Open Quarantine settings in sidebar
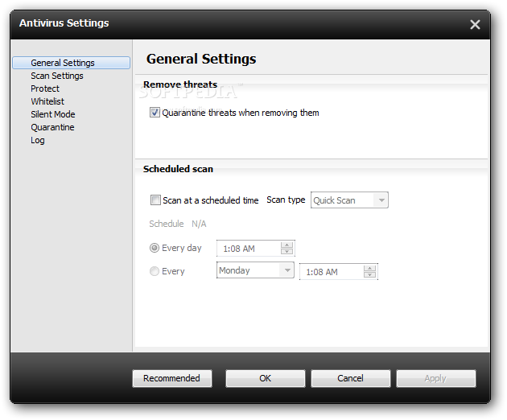 [x=52, y=127]
